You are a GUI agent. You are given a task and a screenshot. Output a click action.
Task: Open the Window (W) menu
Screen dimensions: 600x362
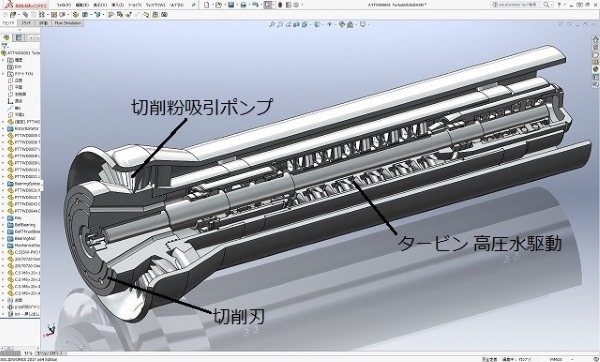pyautogui.click(x=156, y=5)
